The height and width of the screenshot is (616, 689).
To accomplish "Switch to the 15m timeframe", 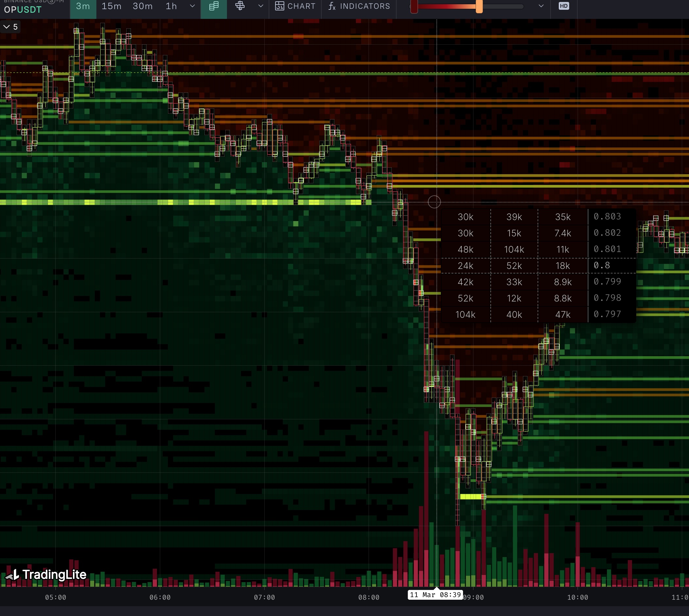I will pyautogui.click(x=111, y=6).
